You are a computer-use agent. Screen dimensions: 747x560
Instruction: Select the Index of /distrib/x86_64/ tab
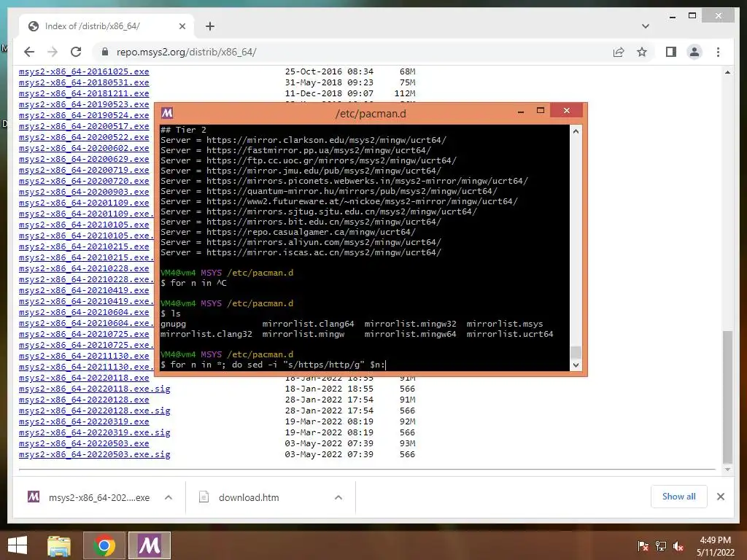click(x=106, y=26)
